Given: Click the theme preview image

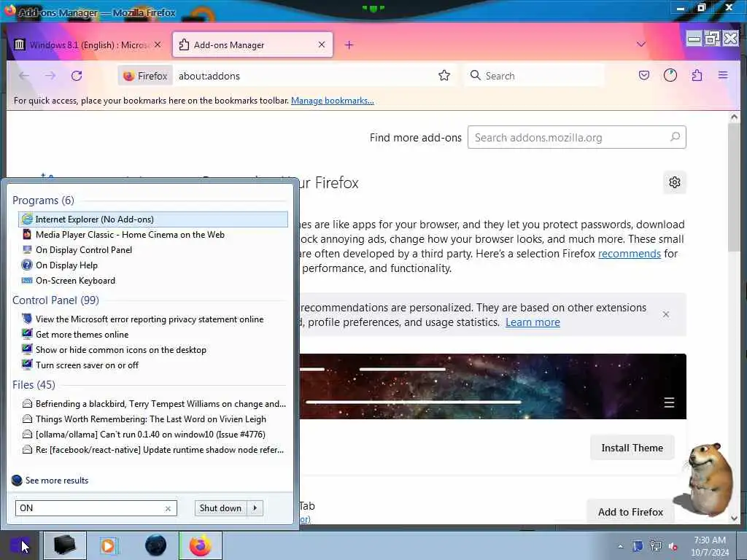Looking at the screenshot, I should click(x=492, y=386).
